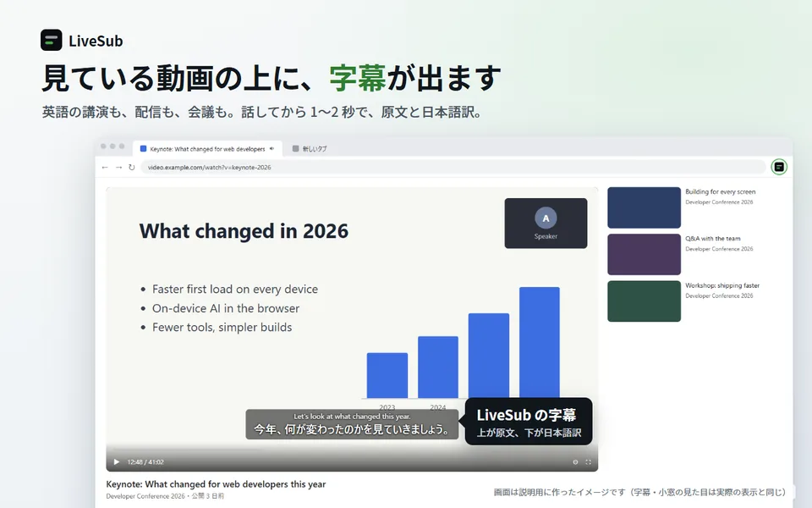Click the bullet Fewer tools, simpler builds
The width and height of the screenshot is (812, 508).
click(x=222, y=328)
